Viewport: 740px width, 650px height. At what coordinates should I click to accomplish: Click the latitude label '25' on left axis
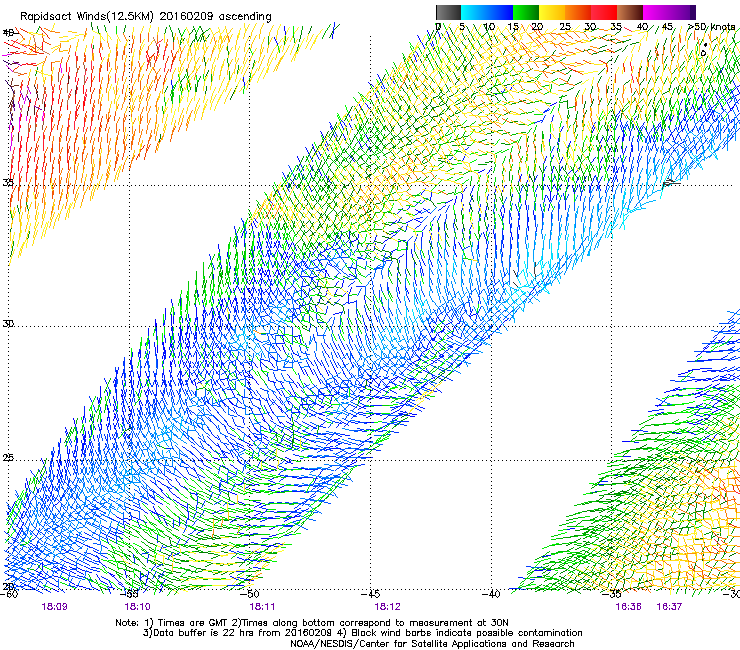(8, 458)
